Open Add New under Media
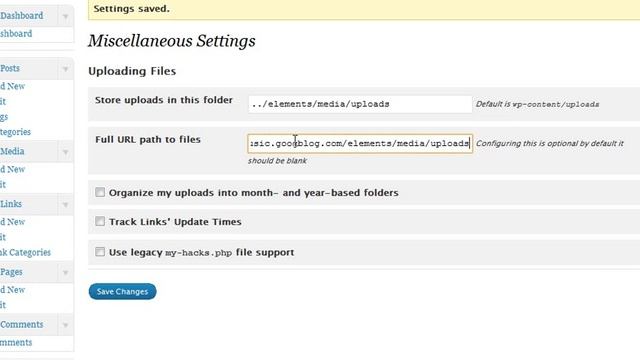This screenshot has height=360, width=640. coord(13,169)
